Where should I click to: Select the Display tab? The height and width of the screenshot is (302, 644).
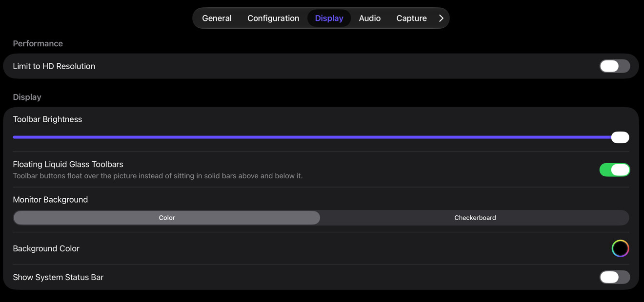pyautogui.click(x=329, y=18)
